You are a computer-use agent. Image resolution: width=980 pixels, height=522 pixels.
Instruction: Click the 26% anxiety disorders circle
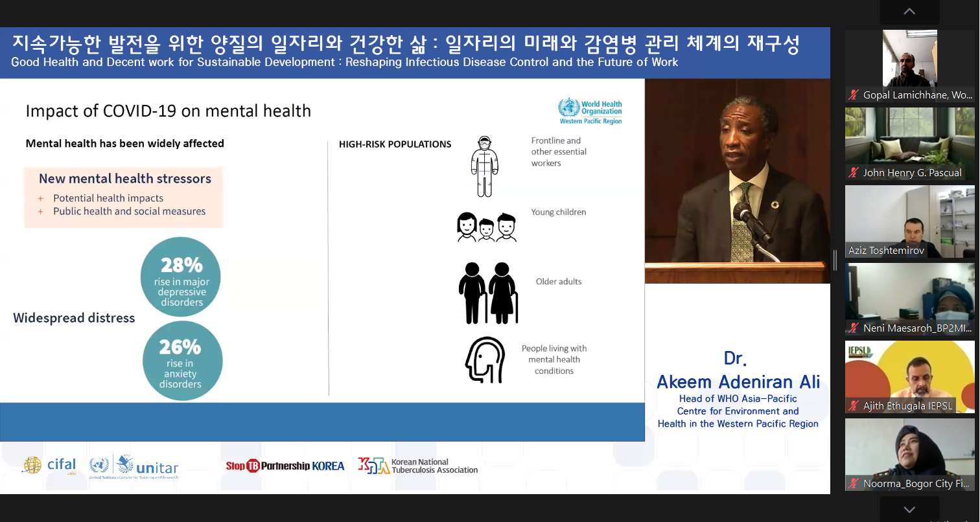pos(182,360)
